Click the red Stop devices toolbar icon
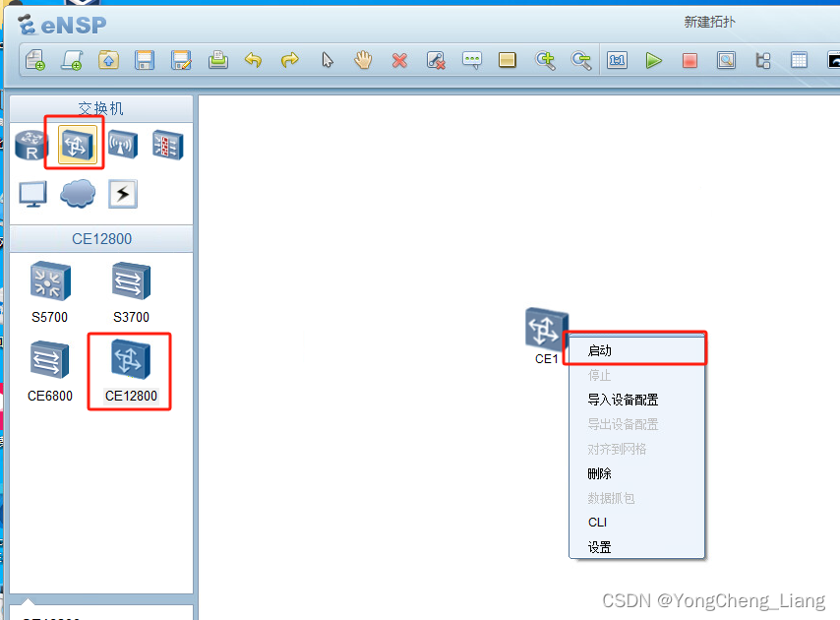 coord(690,60)
